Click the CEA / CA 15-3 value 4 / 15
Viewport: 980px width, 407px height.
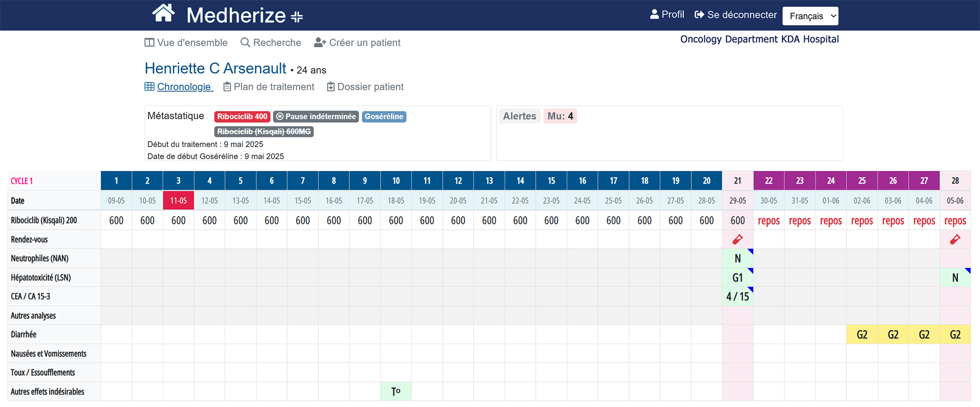pyautogui.click(x=738, y=296)
